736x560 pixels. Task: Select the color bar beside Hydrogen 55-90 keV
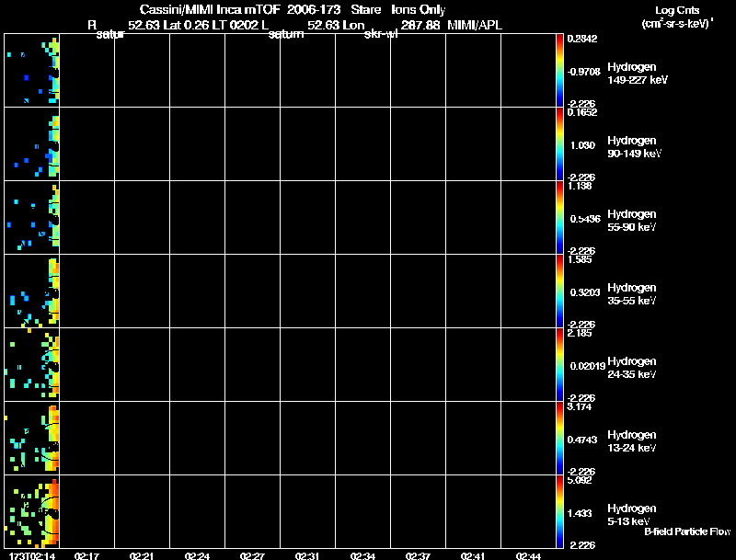559,218
